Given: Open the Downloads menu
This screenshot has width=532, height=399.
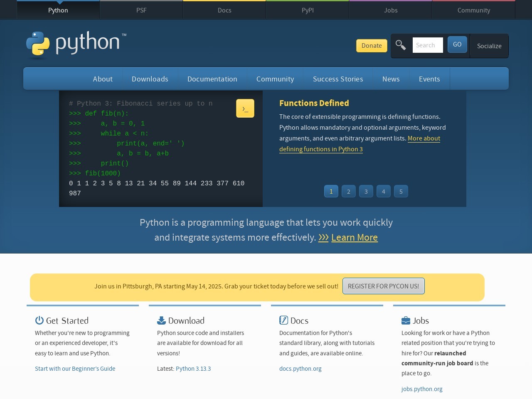Looking at the screenshot, I should point(150,79).
